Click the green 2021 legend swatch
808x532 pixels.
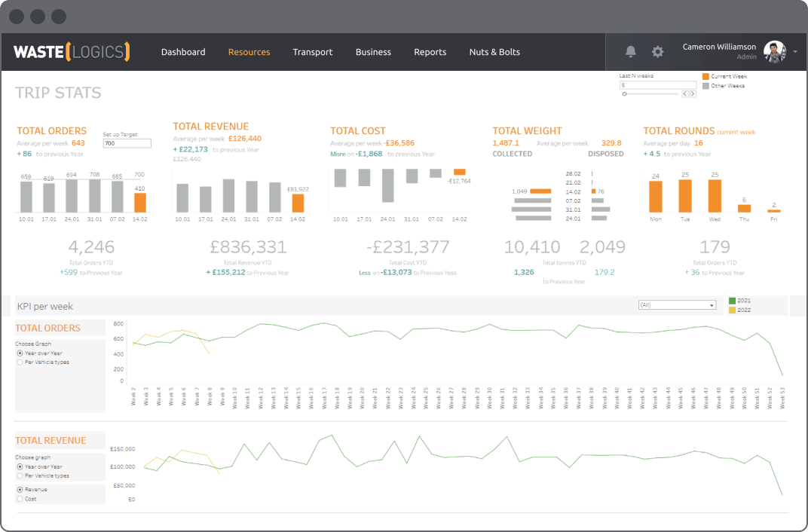pos(732,301)
